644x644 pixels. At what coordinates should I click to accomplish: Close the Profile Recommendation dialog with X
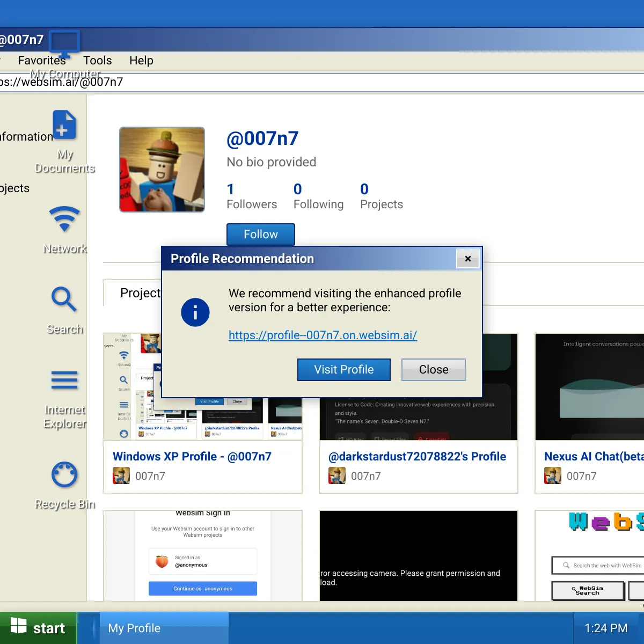coord(468,259)
